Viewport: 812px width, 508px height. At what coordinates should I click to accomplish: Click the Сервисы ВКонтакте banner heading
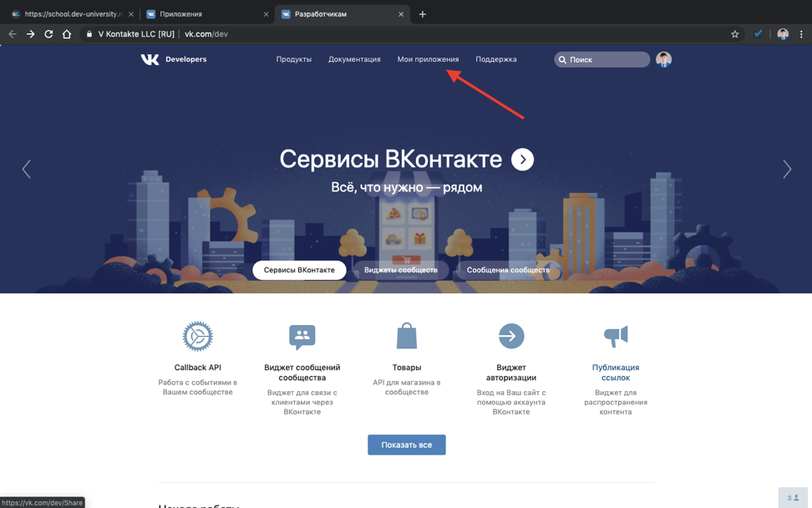coord(390,160)
